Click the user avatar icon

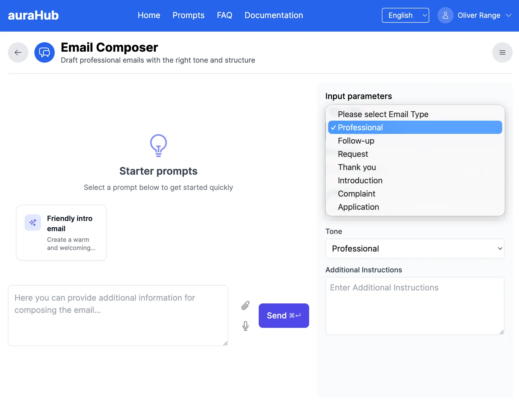(445, 15)
